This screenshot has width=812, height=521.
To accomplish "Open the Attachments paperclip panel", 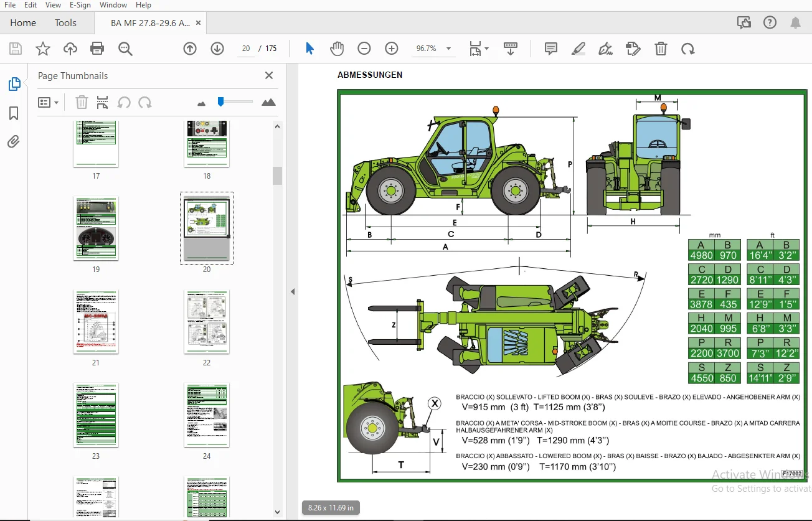I will [x=14, y=142].
